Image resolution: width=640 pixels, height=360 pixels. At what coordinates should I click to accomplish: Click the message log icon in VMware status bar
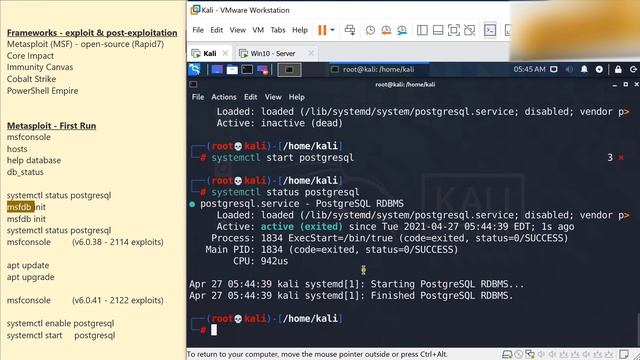[624, 354]
